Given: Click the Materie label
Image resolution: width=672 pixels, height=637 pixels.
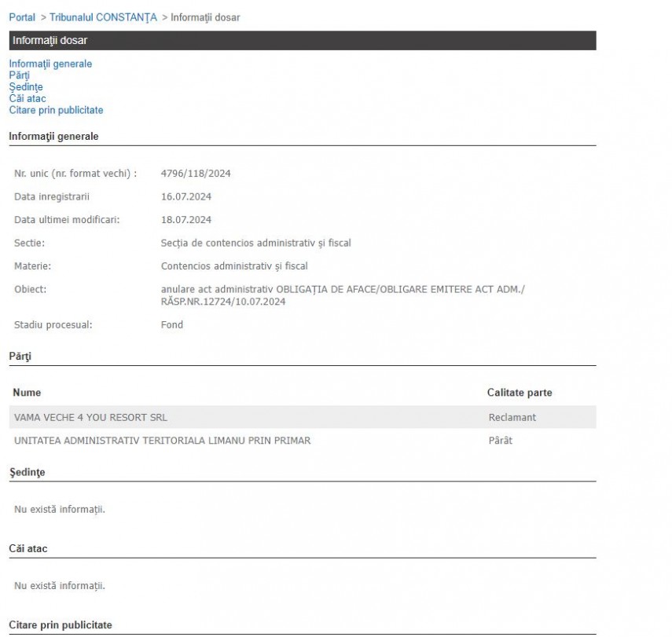Looking at the screenshot, I should [x=32, y=266].
